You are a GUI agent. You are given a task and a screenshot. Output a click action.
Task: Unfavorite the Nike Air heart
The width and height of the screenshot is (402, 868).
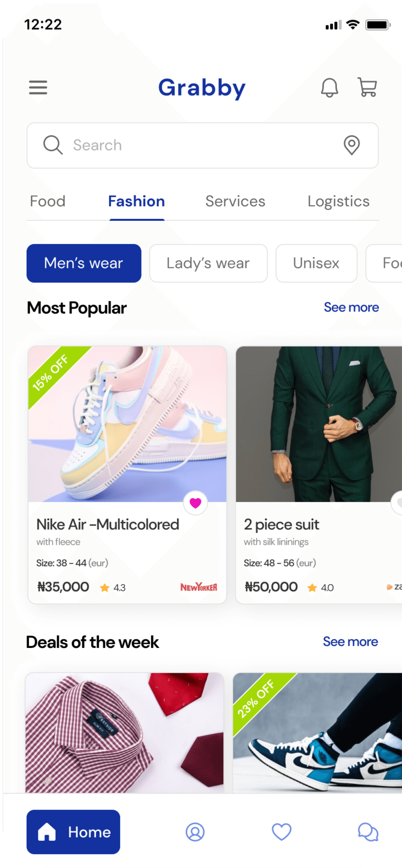[195, 503]
